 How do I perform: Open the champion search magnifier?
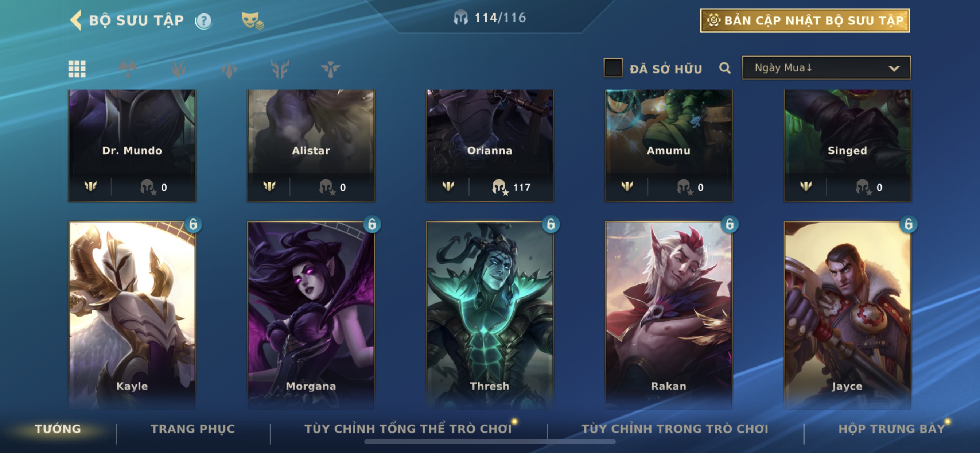coord(725,69)
